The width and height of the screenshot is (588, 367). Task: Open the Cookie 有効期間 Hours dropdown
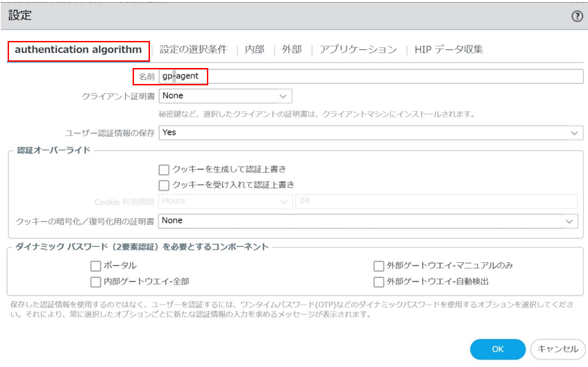[225, 201]
